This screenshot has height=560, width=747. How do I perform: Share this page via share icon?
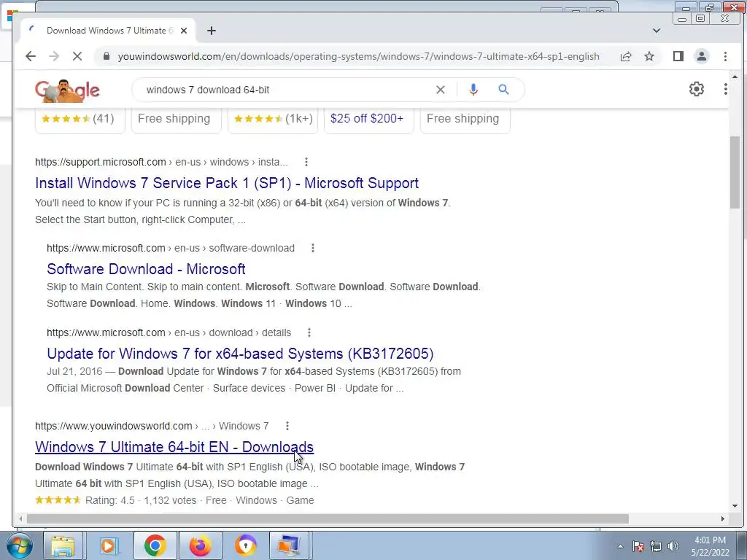(x=626, y=56)
